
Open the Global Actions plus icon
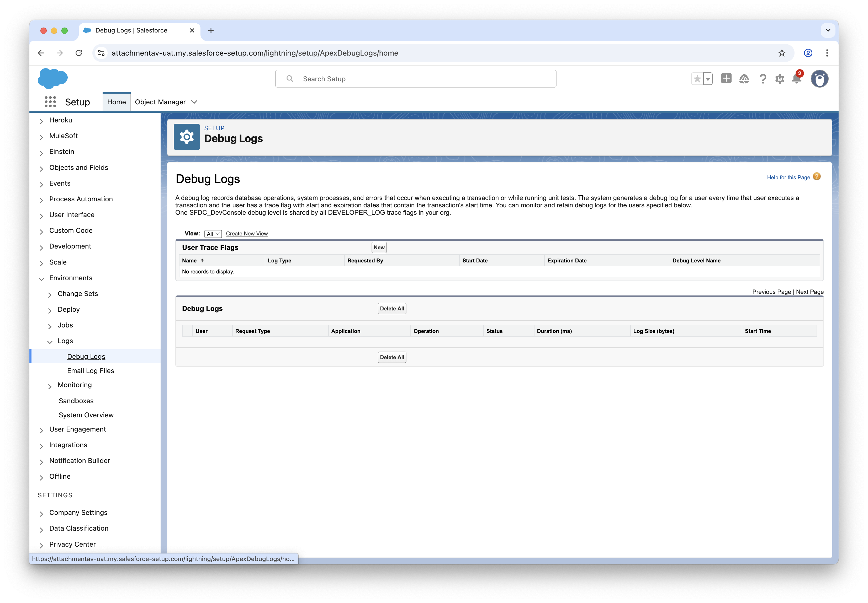coord(726,79)
